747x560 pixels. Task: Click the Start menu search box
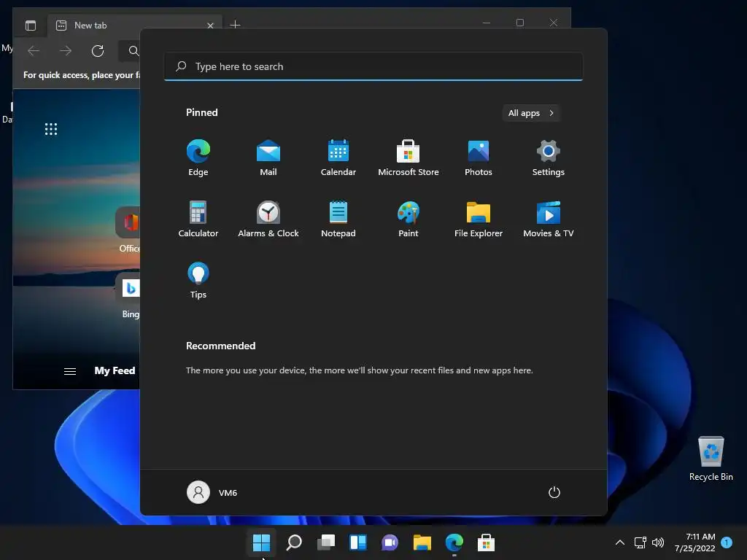[373, 66]
